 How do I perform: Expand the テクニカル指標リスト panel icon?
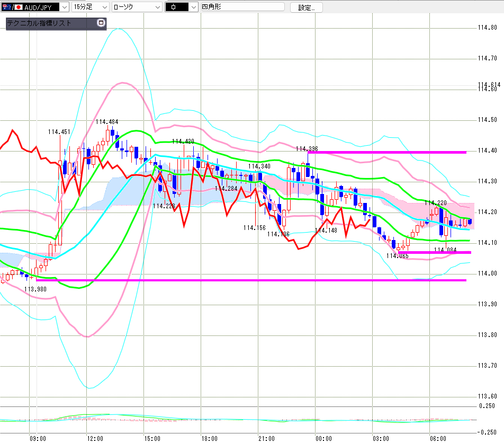coord(101,23)
